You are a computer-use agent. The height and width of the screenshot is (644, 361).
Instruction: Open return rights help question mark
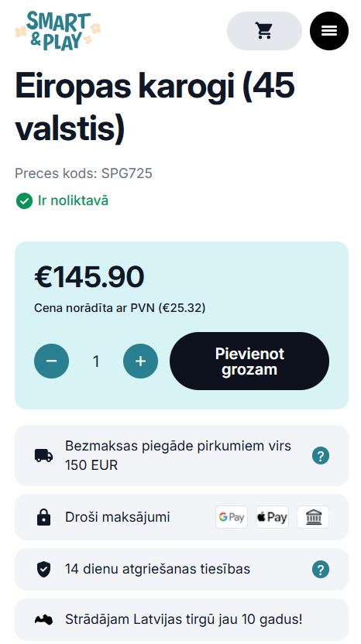321,570
